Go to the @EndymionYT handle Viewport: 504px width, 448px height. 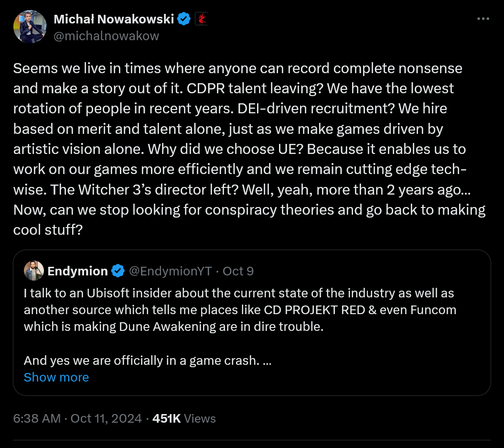[x=170, y=271]
